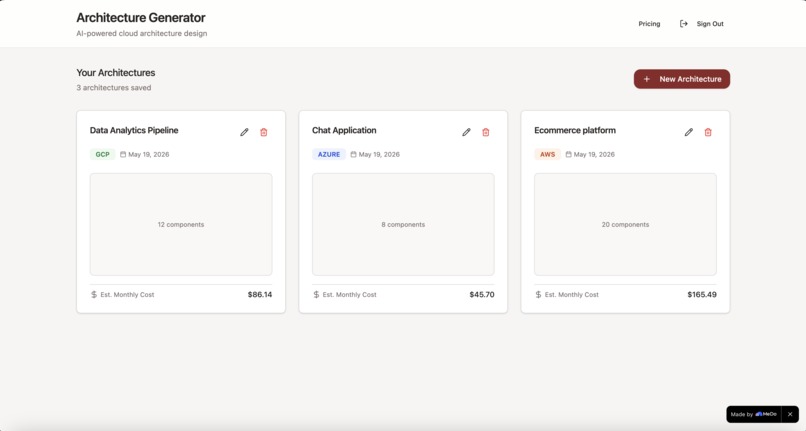Delete the Chat Application card
The image size is (806, 431).
tap(486, 132)
